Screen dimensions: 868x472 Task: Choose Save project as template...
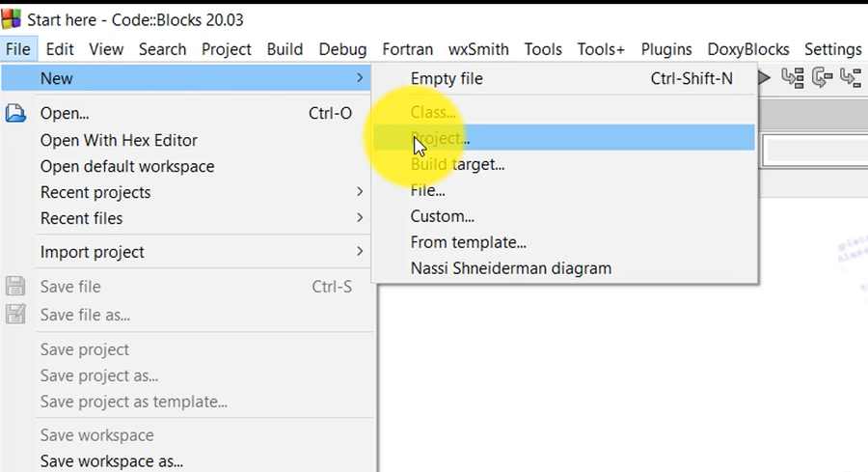(186, 402)
